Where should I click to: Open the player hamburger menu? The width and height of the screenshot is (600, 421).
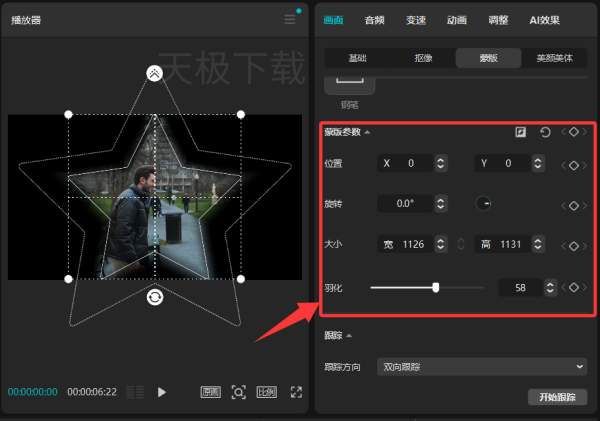coord(290,19)
